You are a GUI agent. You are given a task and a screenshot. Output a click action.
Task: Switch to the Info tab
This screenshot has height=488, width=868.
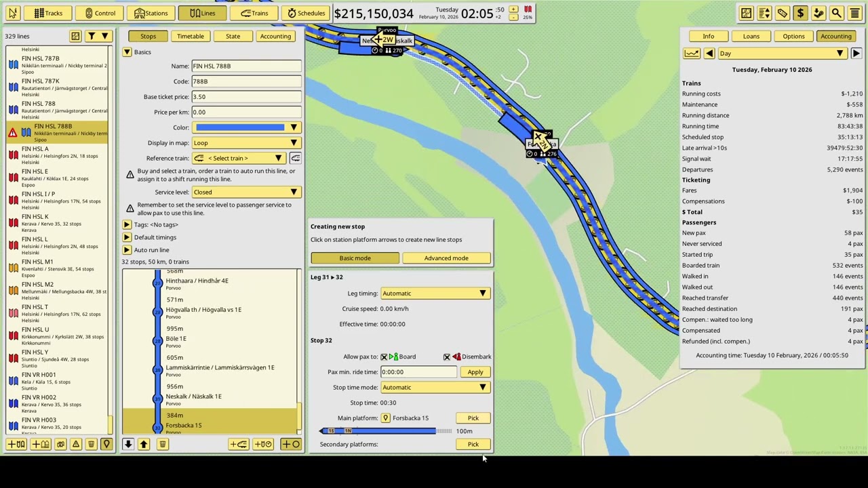point(708,36)
